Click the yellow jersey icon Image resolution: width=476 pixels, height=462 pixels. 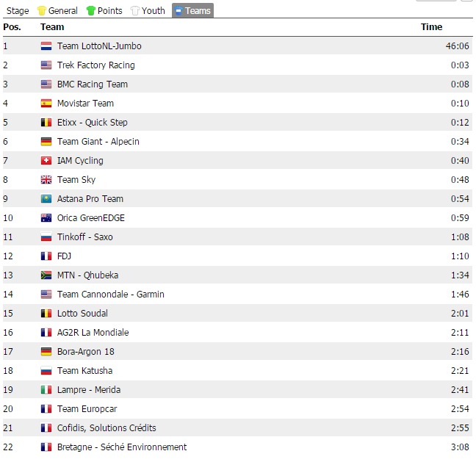(x=41, y=11)
